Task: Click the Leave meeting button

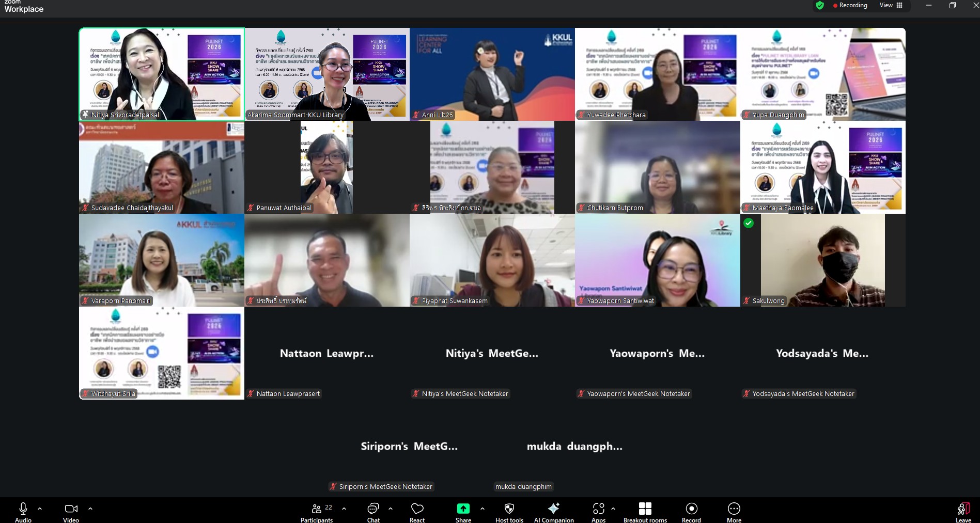Action: point(963,511)
